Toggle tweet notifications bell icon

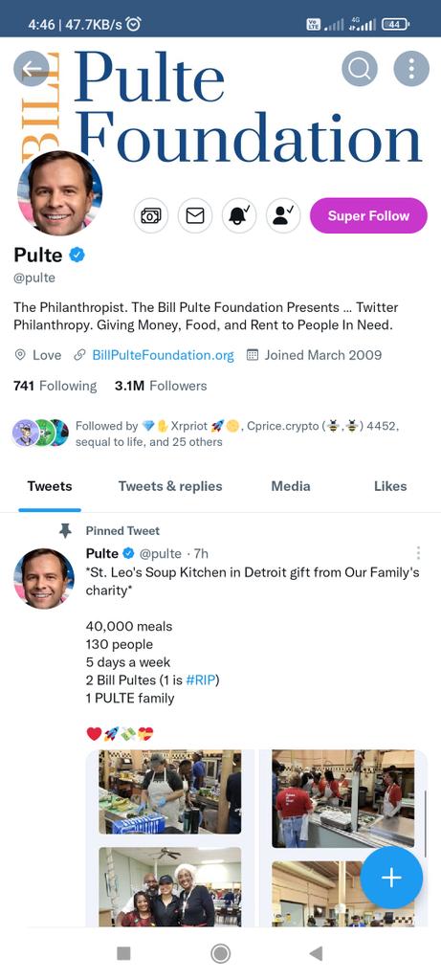[x=239, y=215]
